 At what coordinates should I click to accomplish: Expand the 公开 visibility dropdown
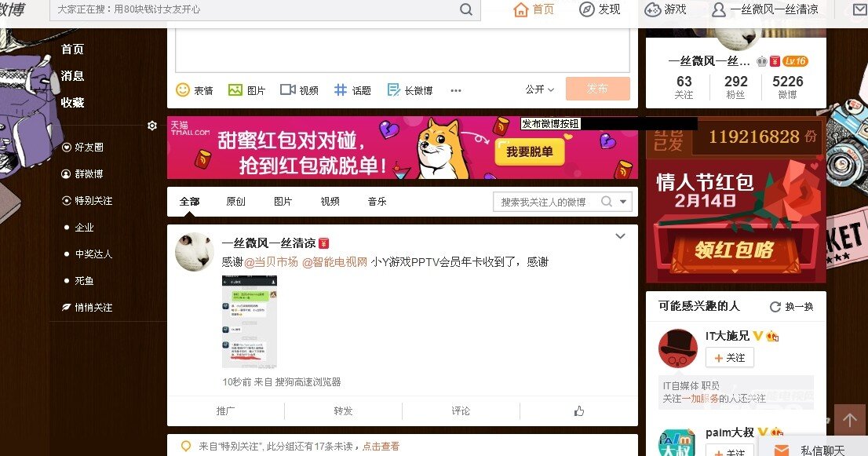tap(539, 89)
